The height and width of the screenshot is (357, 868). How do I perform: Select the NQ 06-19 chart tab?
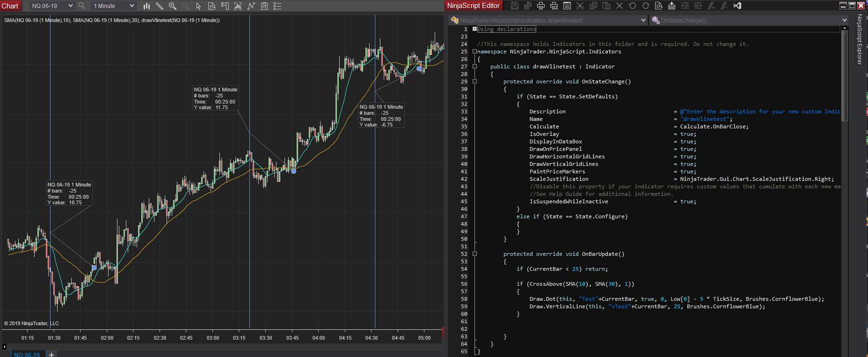click(27, 354)
